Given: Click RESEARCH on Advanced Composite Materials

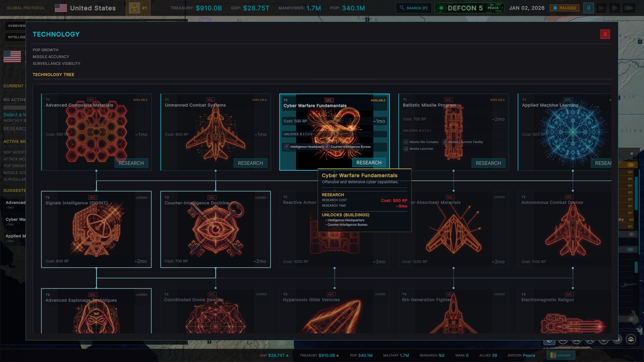Looking at the screenshot, I should pyautogui.click(x=131, y=163).
